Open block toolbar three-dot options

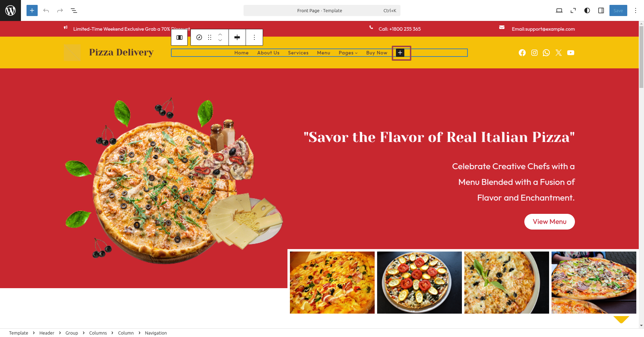coord(254,37)
